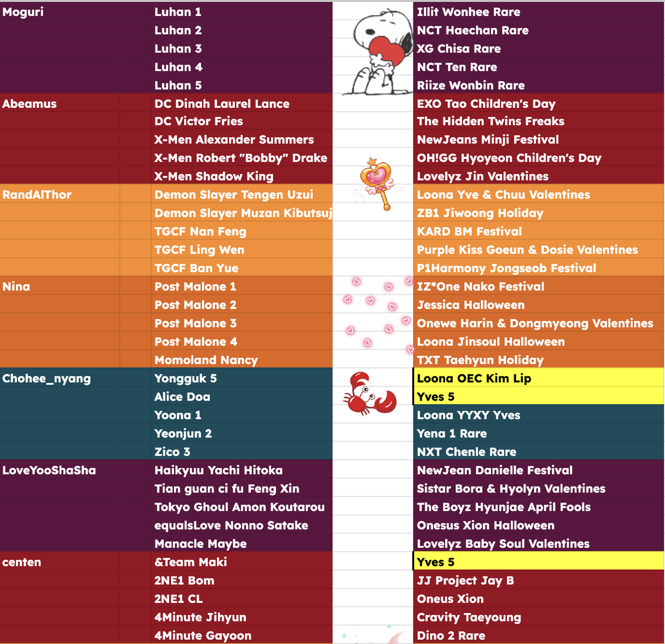Click the Snoopy hugging heart image

coord(378,52)
